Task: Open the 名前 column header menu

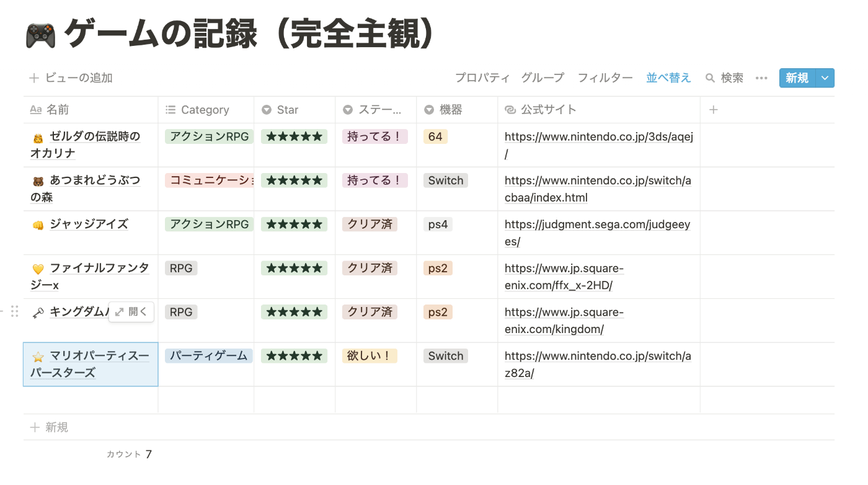Action: pos(91,110)
